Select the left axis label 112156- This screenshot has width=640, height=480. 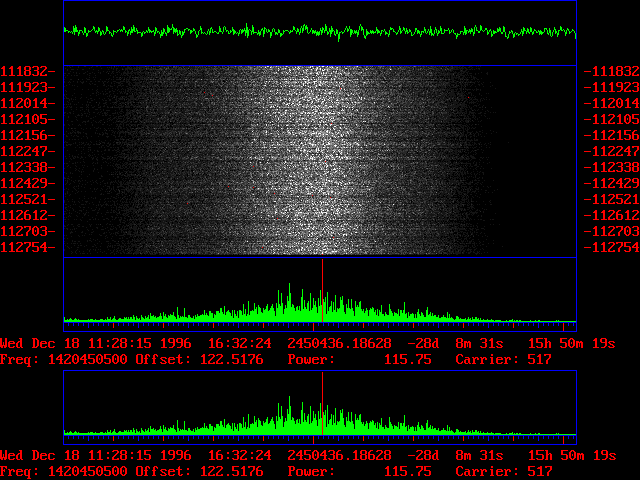pos(28,136)
